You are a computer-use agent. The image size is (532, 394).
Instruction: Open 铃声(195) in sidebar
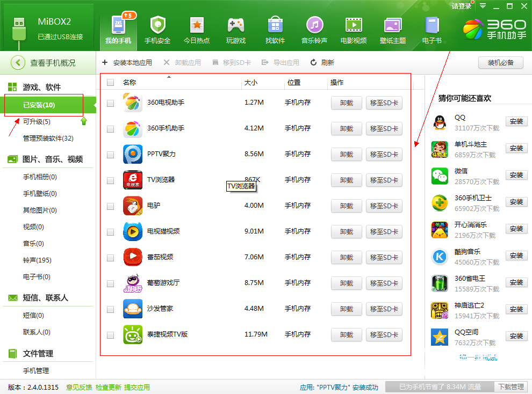[37, 260]
